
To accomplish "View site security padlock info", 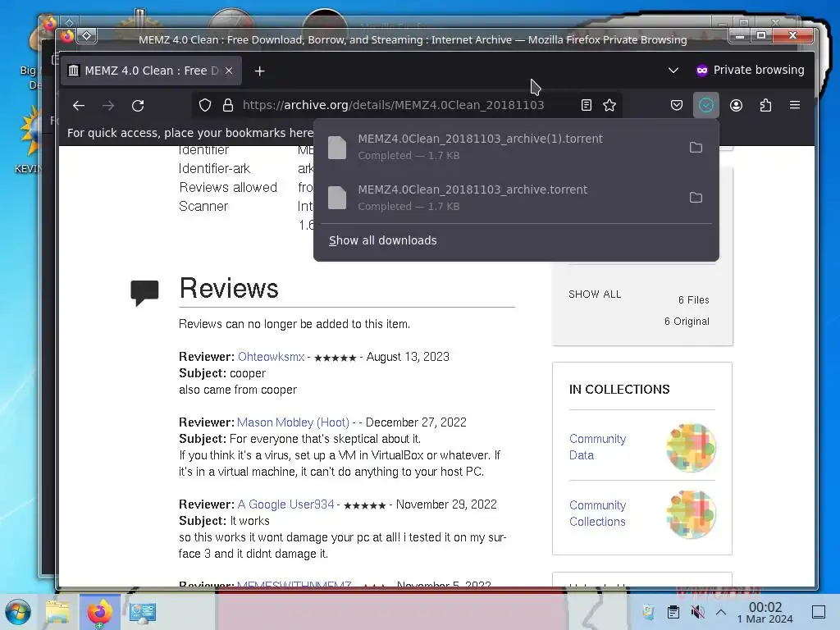I will point(228,105).
